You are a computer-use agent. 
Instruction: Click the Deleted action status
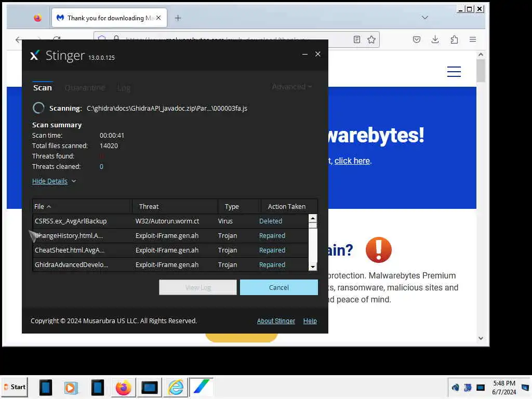pyautogui.click(x=270, y=221)
